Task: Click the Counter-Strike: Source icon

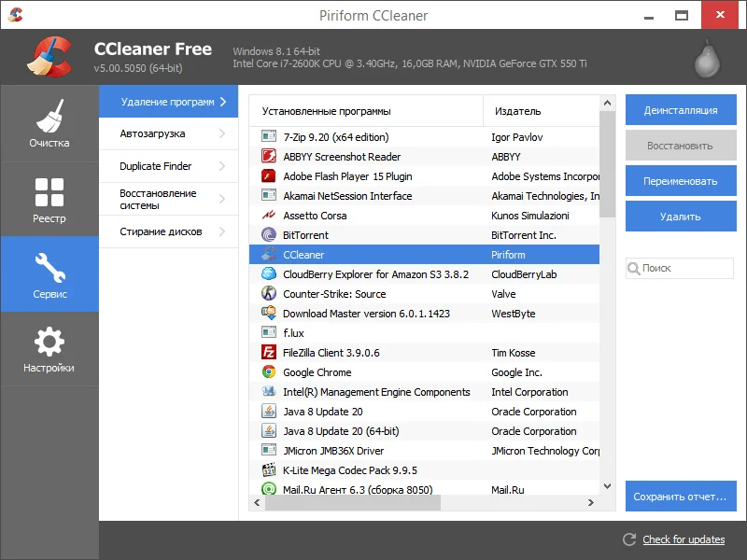Action: 269,293
